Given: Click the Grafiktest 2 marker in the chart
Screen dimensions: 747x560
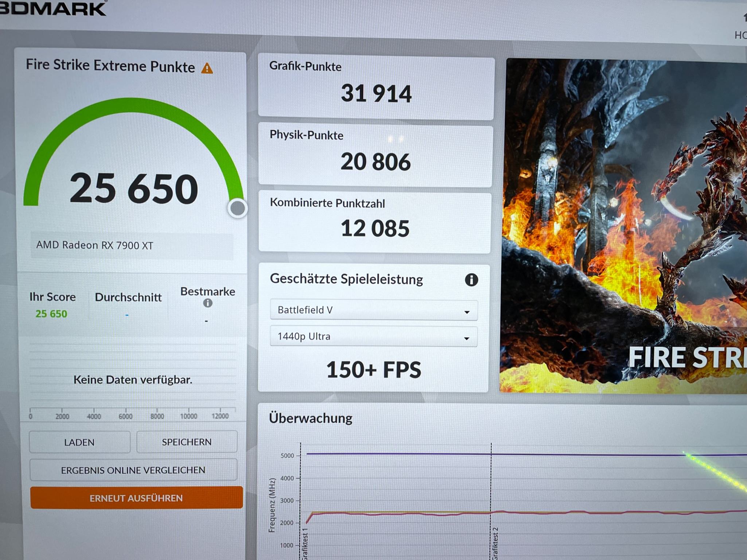Looking at the screenshot, I should (495, 543).
